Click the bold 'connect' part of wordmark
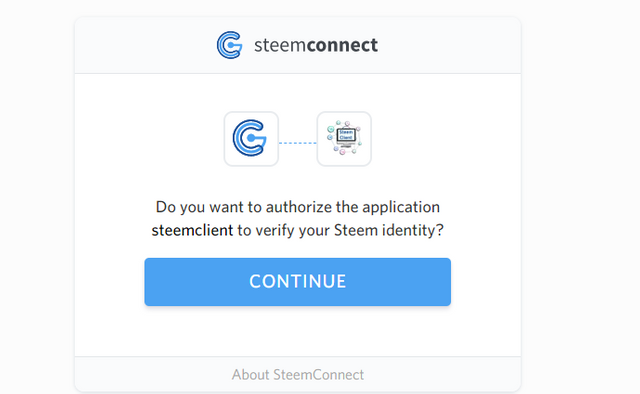This screenshot has width=640, height=394. [342, 45]
